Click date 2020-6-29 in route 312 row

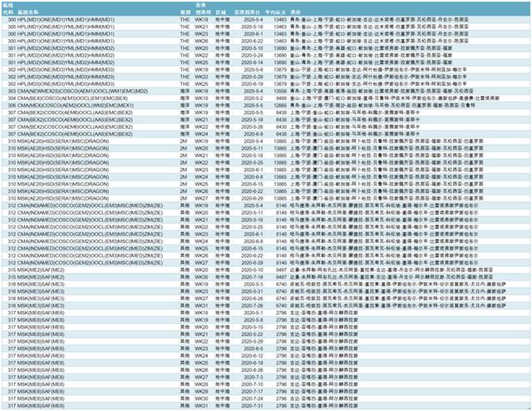pyautogui.click(x=252, y=263)
